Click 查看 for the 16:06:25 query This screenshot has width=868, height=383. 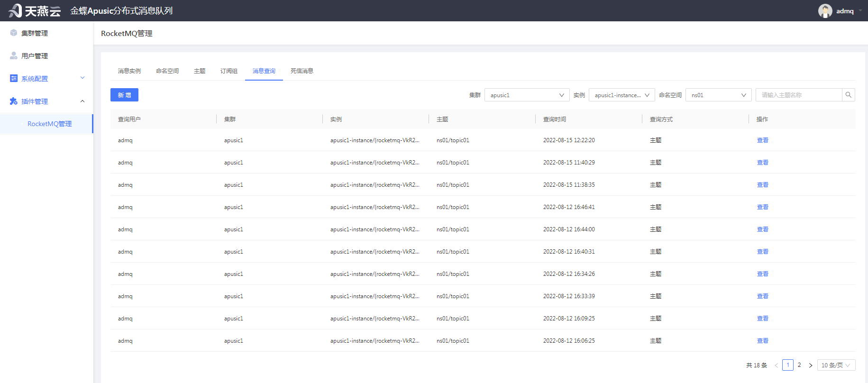pyautogui.click(x=763, y=340)
